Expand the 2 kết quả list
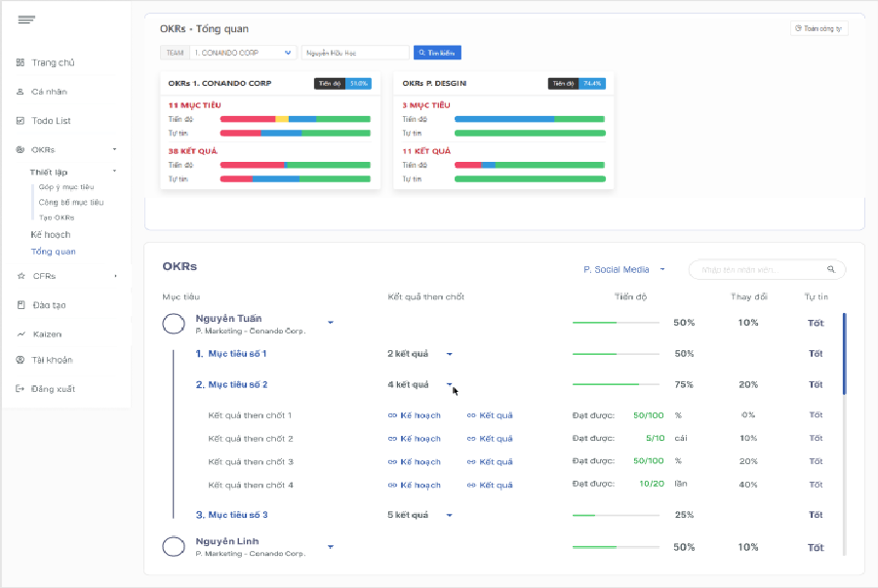Screen dimensions: 878x588 point(450,354)
